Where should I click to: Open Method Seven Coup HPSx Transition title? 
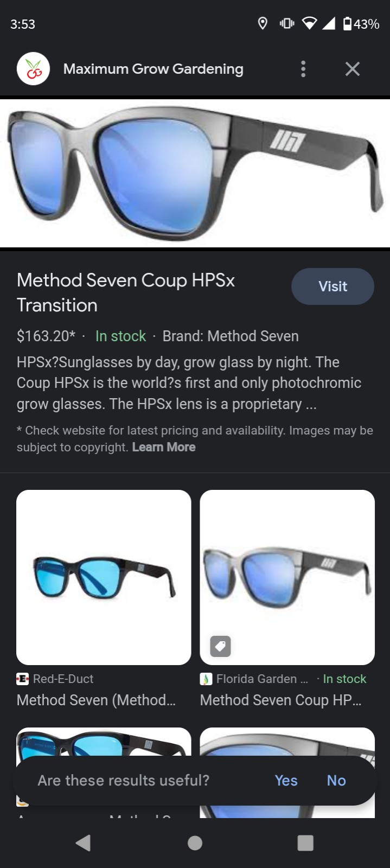(126, 292)
